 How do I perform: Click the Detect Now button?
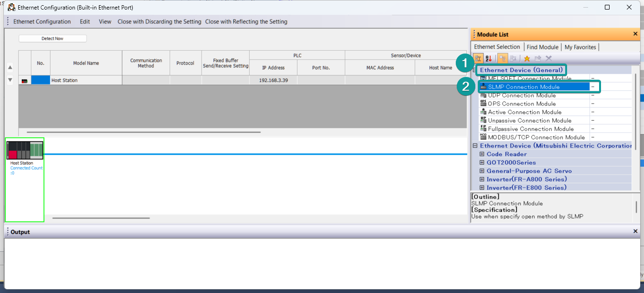tap(53, 39)
